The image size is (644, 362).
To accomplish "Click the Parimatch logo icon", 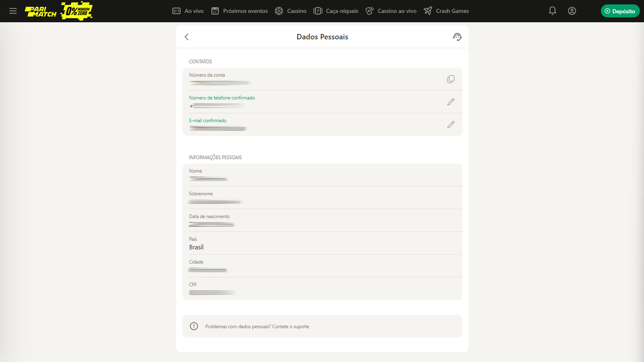I will coord(40,11).
